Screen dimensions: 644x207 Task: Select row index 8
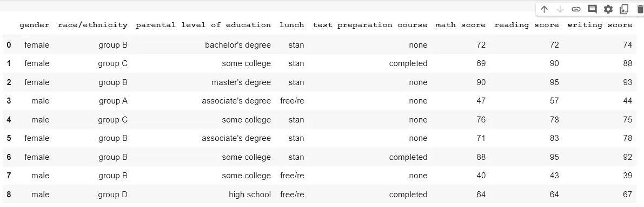click(9, 194)
